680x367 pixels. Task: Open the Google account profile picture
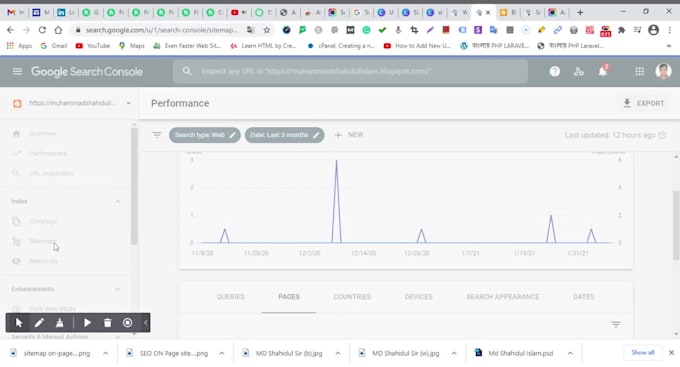click(x=663, y=71)
